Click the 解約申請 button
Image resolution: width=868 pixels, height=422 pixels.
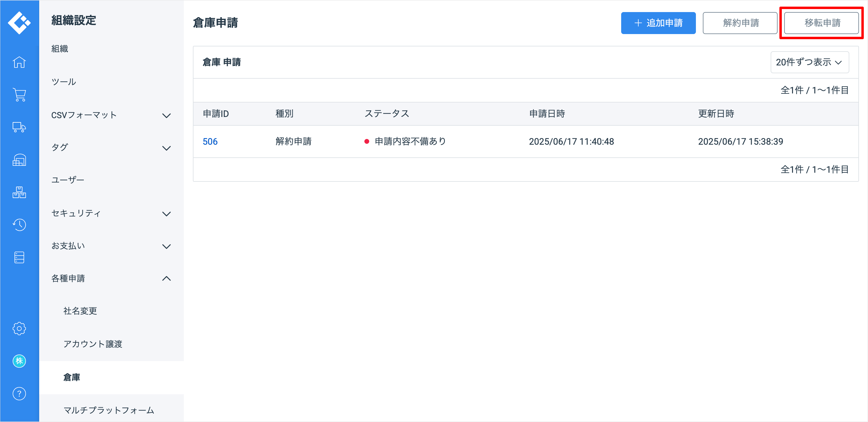(x=740, y=23)
